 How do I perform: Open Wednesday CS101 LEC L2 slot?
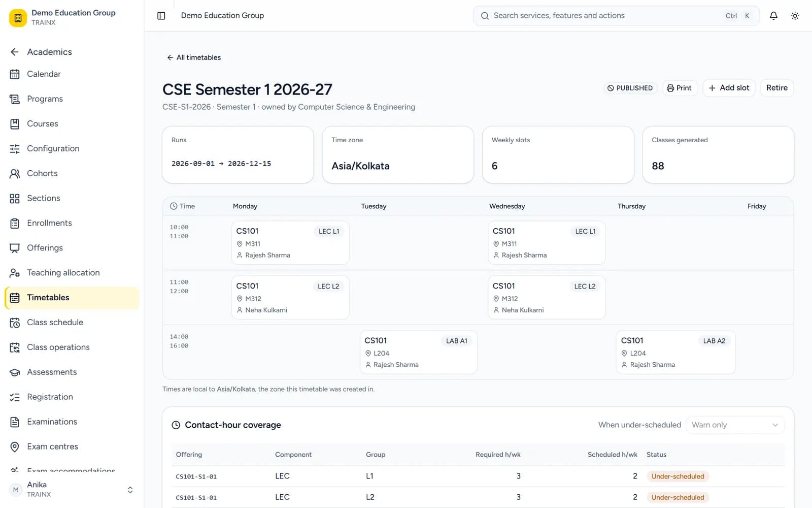point(547,298)
